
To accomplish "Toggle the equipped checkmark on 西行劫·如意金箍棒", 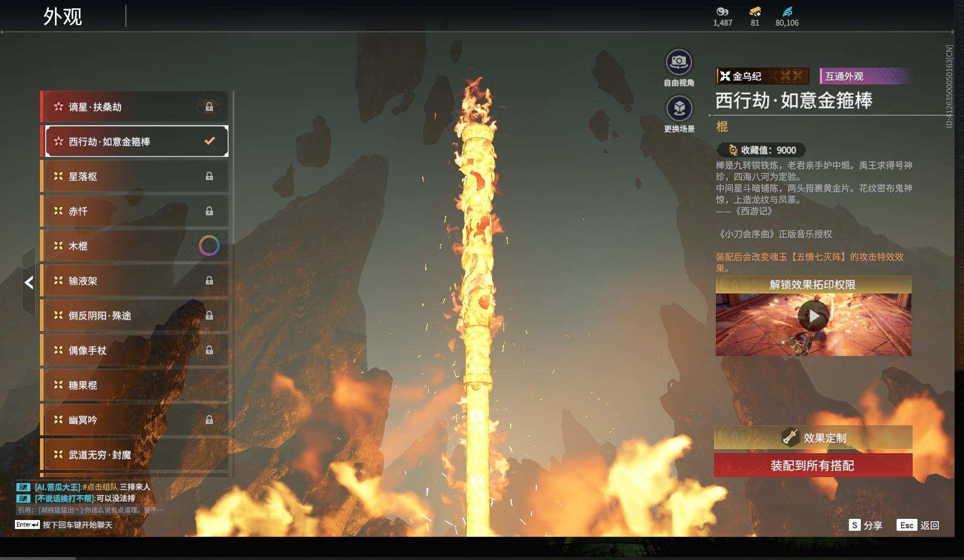I will (x=209, y=141).
